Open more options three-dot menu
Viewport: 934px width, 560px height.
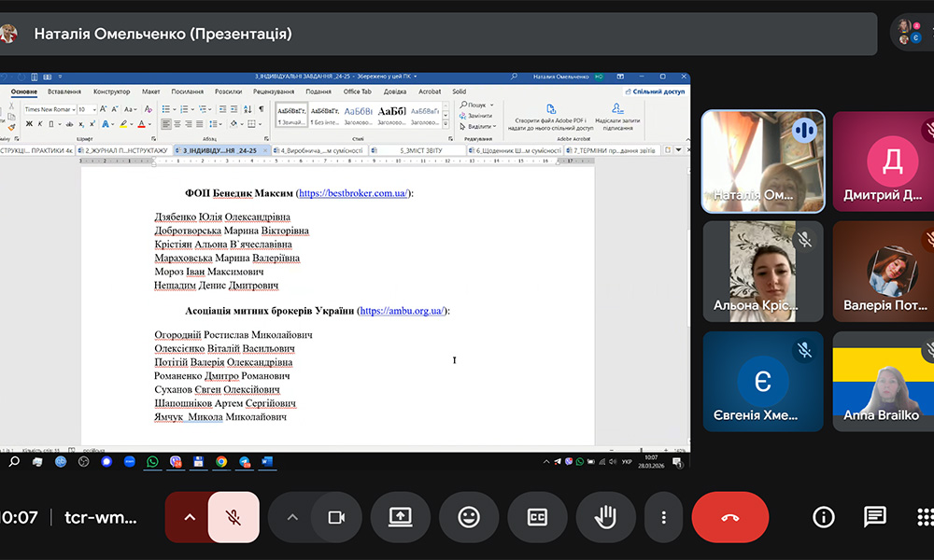tap(663, 517)
